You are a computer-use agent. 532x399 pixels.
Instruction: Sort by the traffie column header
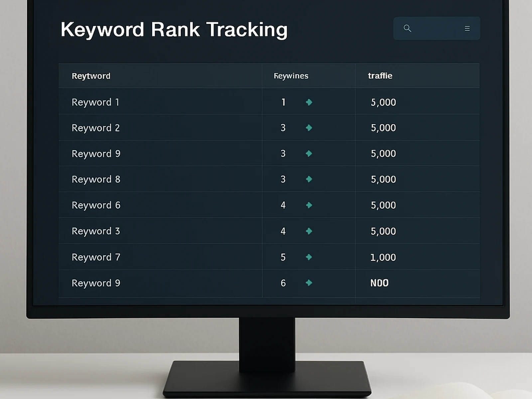coord(380,76)
